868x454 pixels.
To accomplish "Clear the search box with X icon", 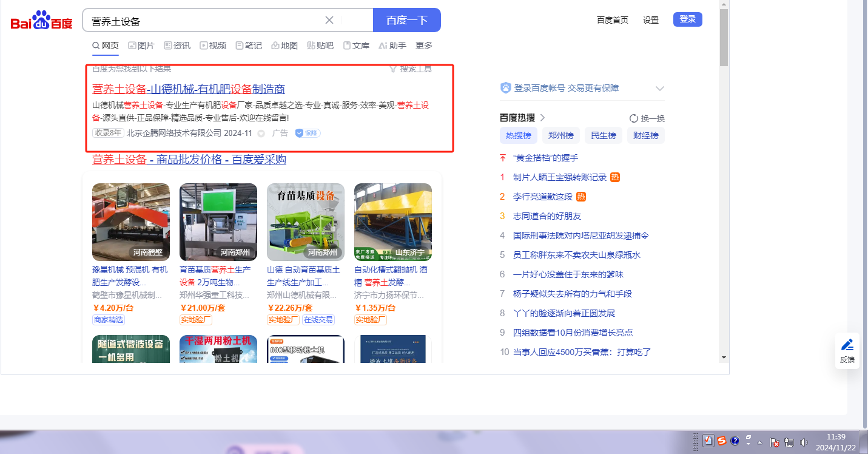I will tap(329, 20).
